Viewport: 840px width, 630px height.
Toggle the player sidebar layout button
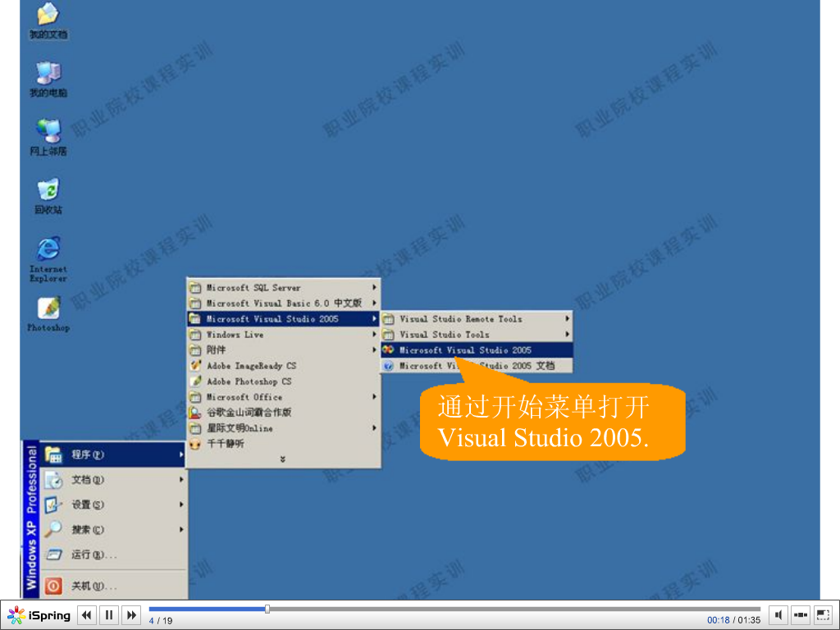(801, 615)
